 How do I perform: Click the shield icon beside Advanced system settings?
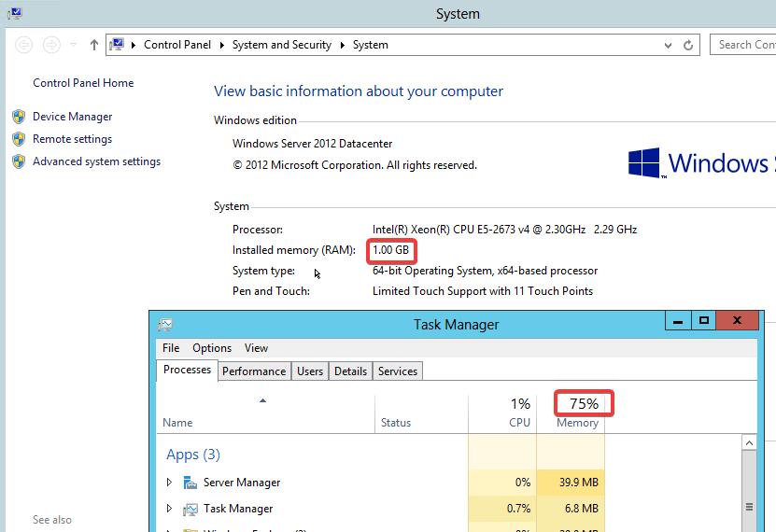coord(19,161)
